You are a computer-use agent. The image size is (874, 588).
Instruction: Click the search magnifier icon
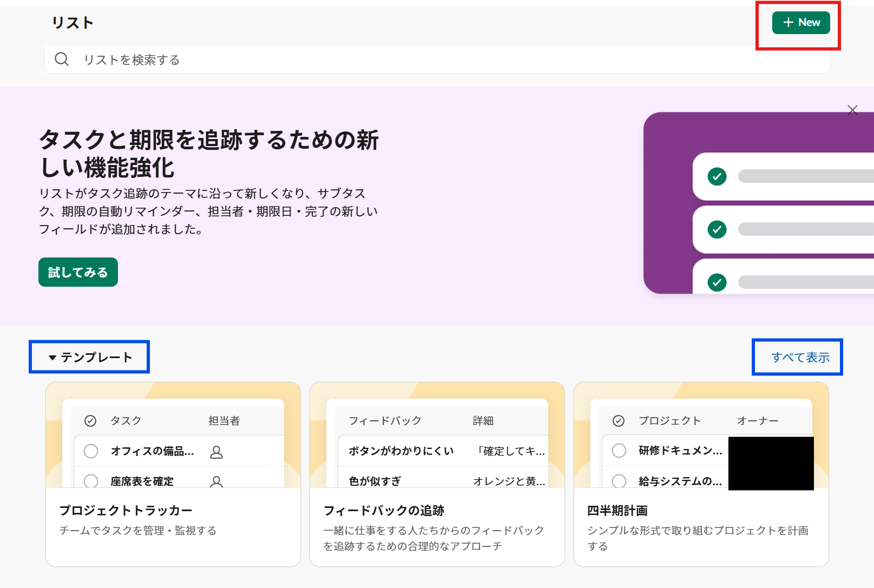(61, 59)
